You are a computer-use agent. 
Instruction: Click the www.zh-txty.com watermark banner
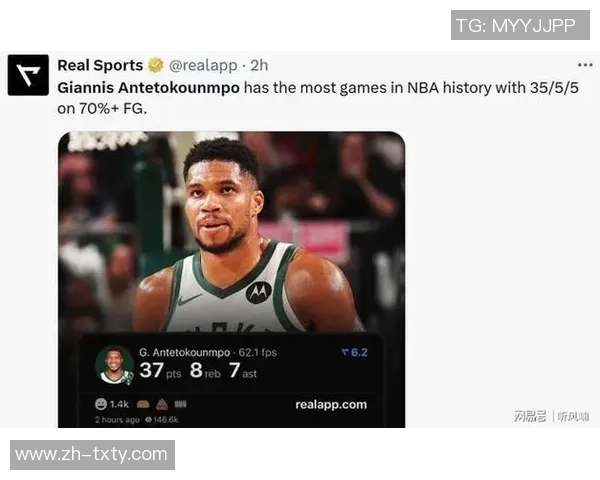92,455
